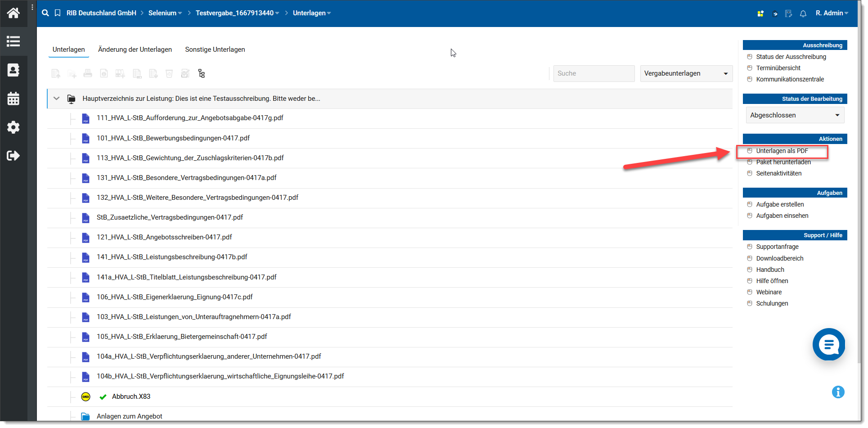Click the document info toolbar icon
This screenshot has width=868, height=428.
pos(104,73)
